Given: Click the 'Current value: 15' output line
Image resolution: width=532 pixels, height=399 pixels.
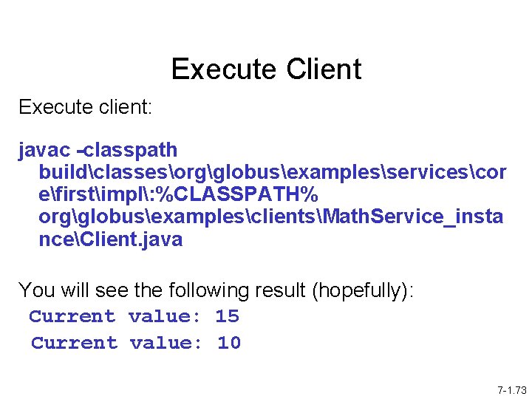Looking at the screenshot, I should [134, 316].
